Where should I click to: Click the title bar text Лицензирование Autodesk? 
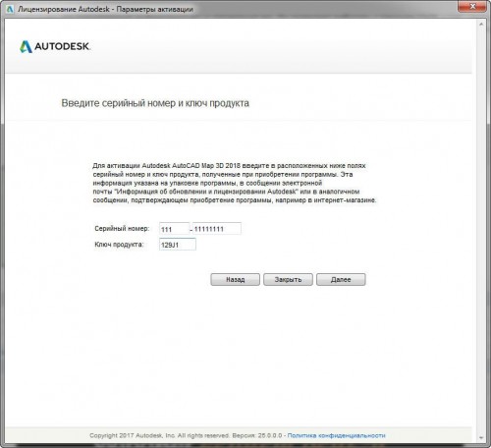(x=64, y=9)
